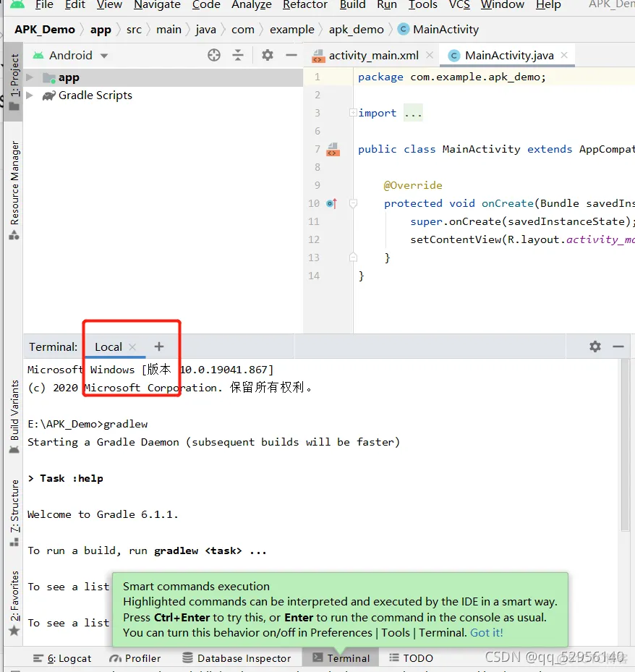The image size is (635, 672).
Task: Select the Local terminal tab
Action: pos(108,346)
